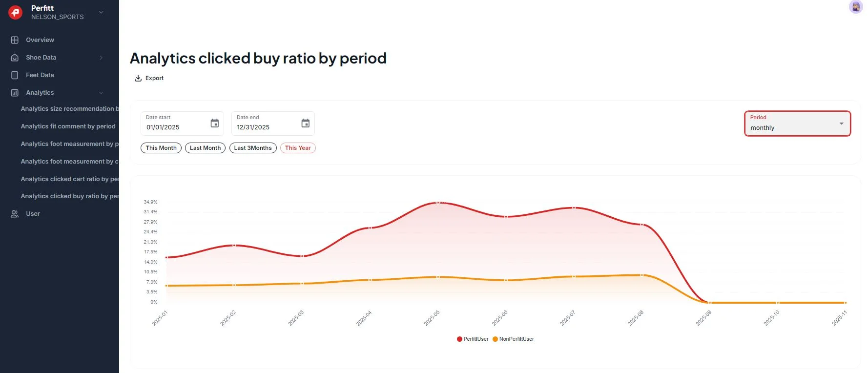Open Analytics fit comment by period
The width and height of the screenshot is (868, 373).
pyautogui.click(x=68, y=126)
